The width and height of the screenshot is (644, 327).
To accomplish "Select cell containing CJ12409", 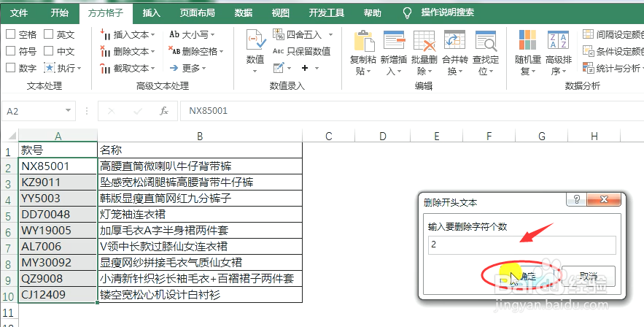I will [x=58, y=295].
